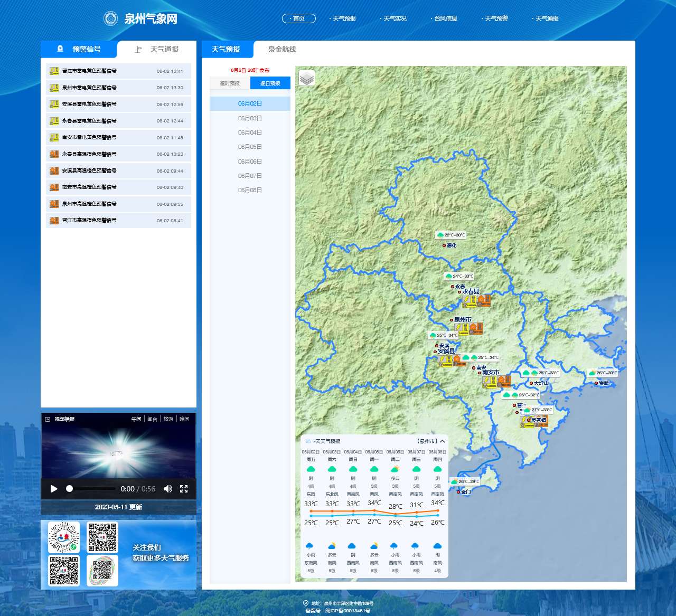Click the 泉州气象网 logo emblem
676x616 pixels.
(110, 18)
